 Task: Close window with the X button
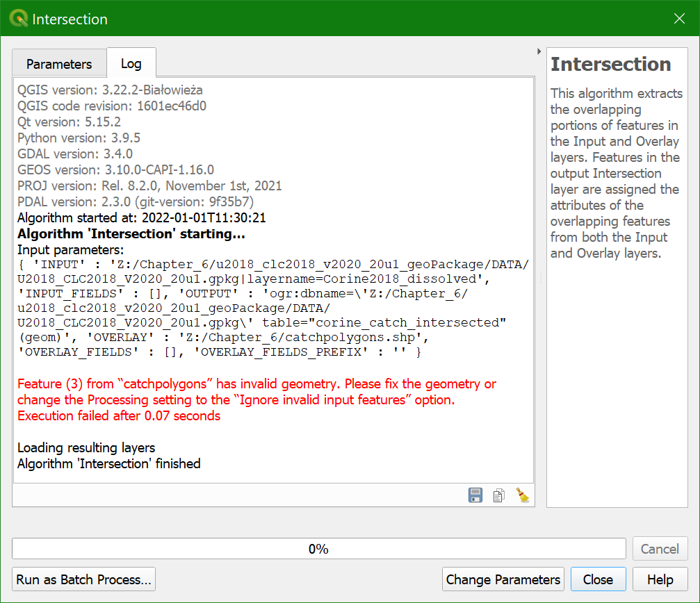(x=679, y=18)
